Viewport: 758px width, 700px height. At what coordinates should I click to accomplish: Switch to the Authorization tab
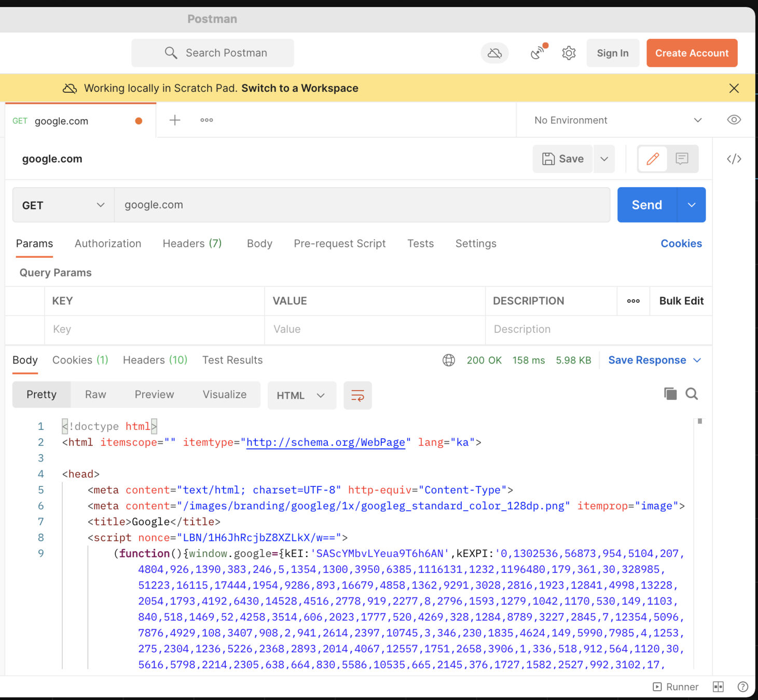click(108, 244)
